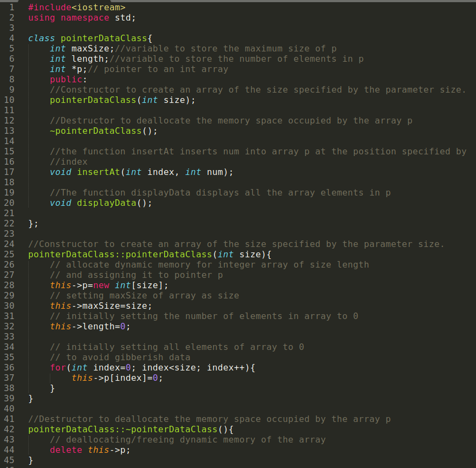
Task: Click comment 'initially setting the number of elements'
Action: coord(204,316)
